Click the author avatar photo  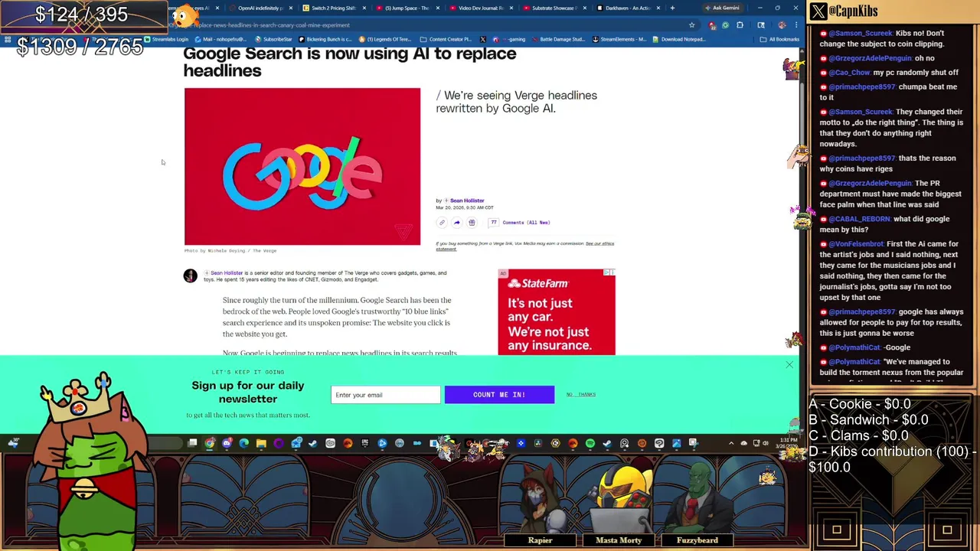[x=190, y=275]
